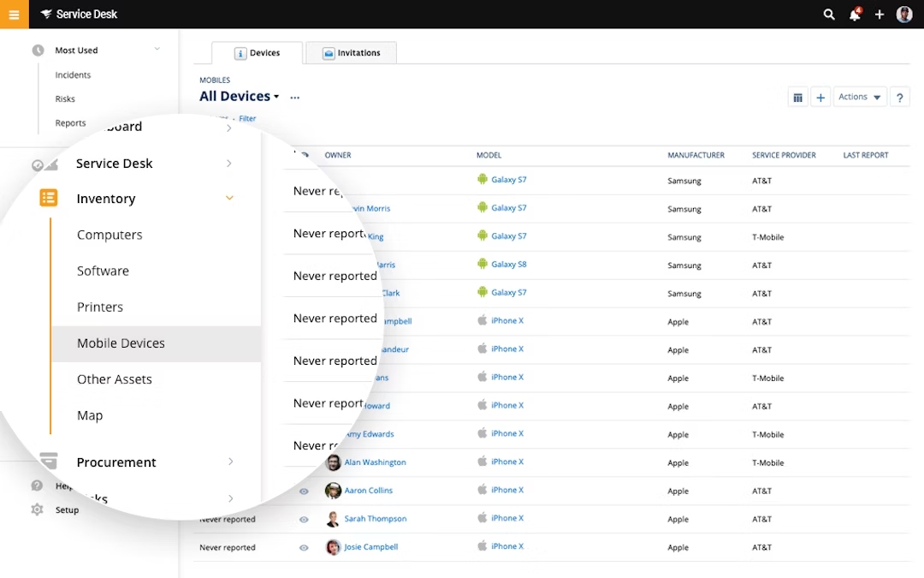Viewport: 924px width, 578px height.
Task: Open help via the question mark icon
Action: tap(899, 96)
